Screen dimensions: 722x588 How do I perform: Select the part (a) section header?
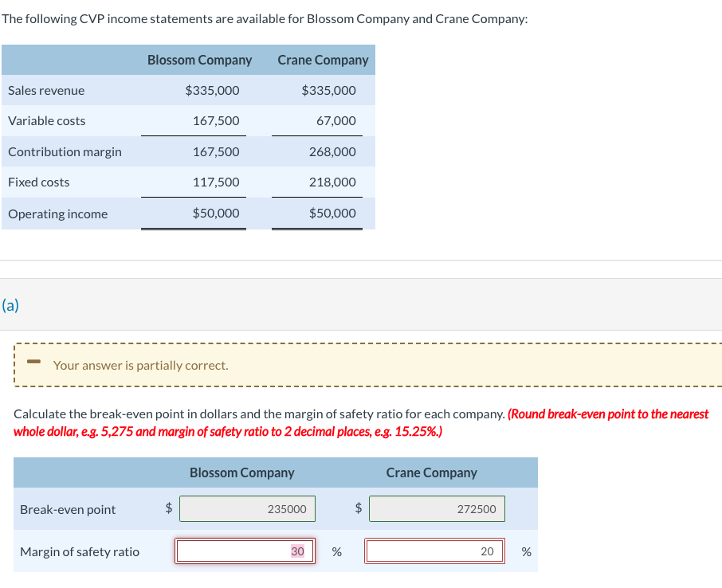coord(10,305)
